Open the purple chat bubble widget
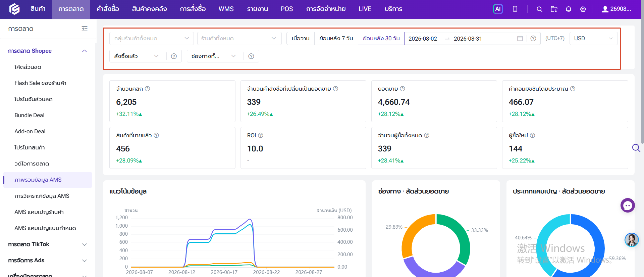644x277 pixels. 628,205
